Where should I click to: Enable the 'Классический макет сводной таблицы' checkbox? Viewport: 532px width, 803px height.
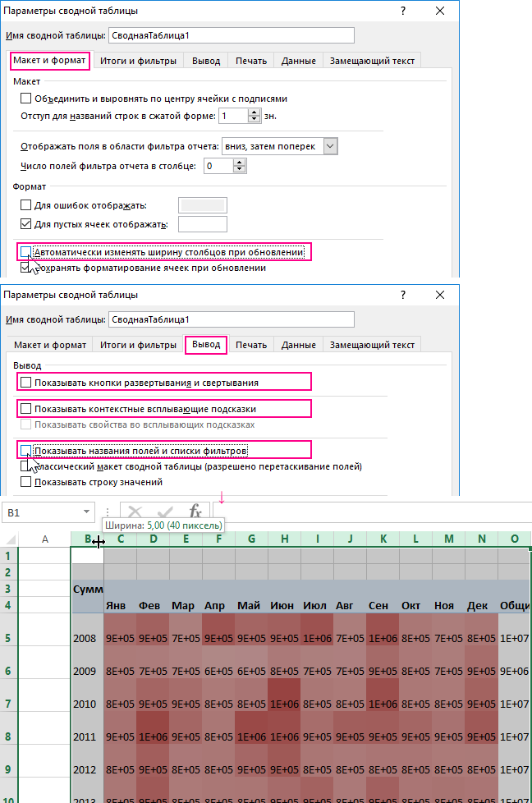[x=25, y=466]
